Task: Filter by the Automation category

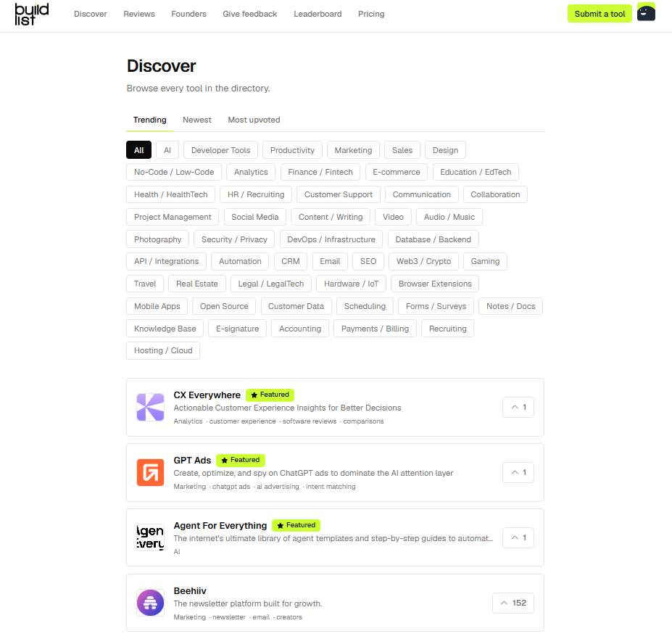Action: coord(240,261)
